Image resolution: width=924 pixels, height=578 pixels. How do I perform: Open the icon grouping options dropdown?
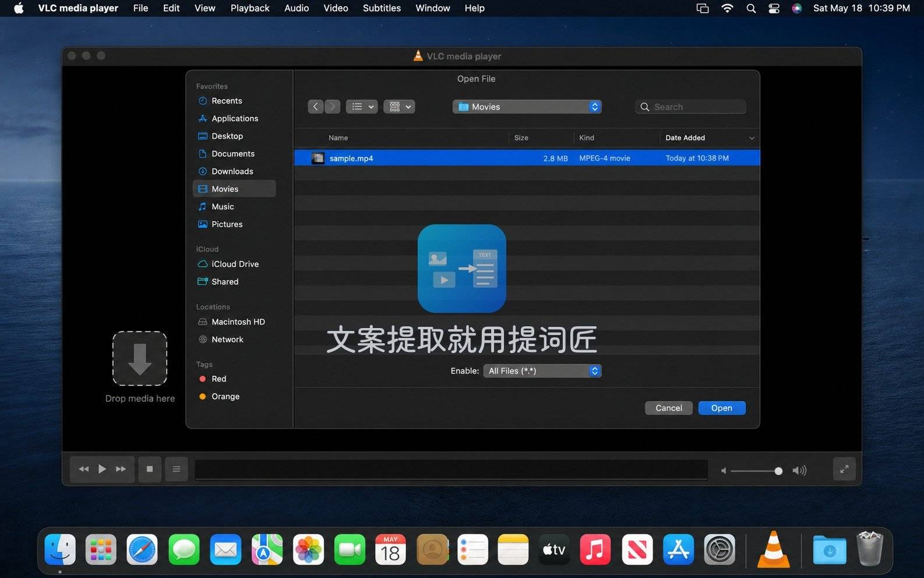point(399,107)
